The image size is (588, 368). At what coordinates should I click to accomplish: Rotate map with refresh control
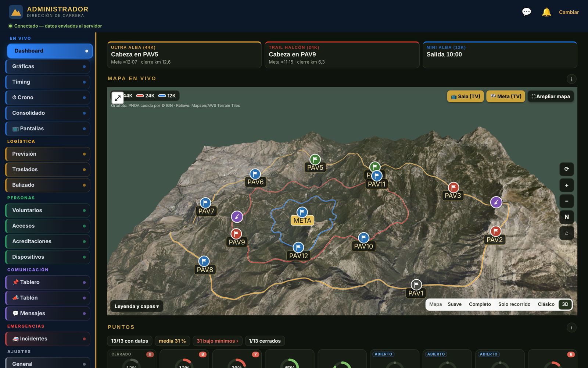567,169
